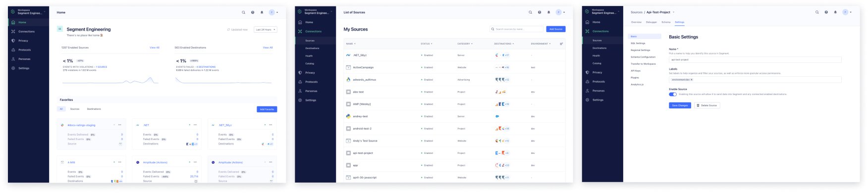Toggle the Enable Source switch
Screen dimensions: 868x193
[673, 94]
